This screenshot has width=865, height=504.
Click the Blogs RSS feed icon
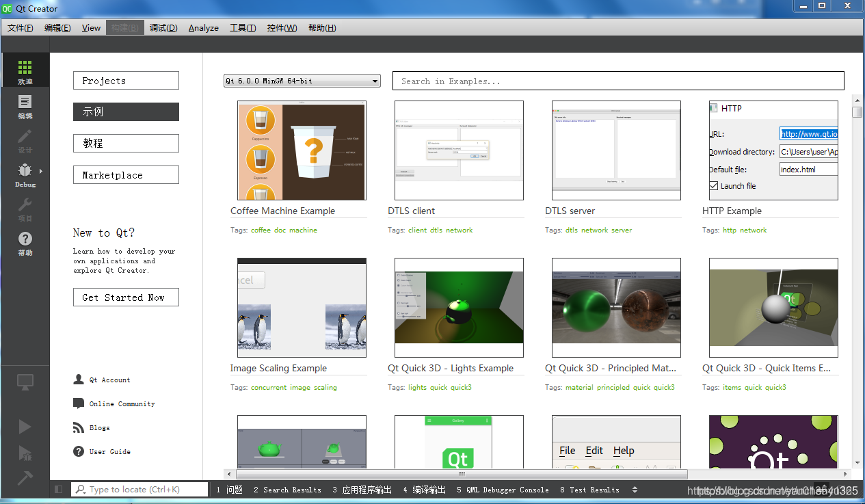click(79, 427)
